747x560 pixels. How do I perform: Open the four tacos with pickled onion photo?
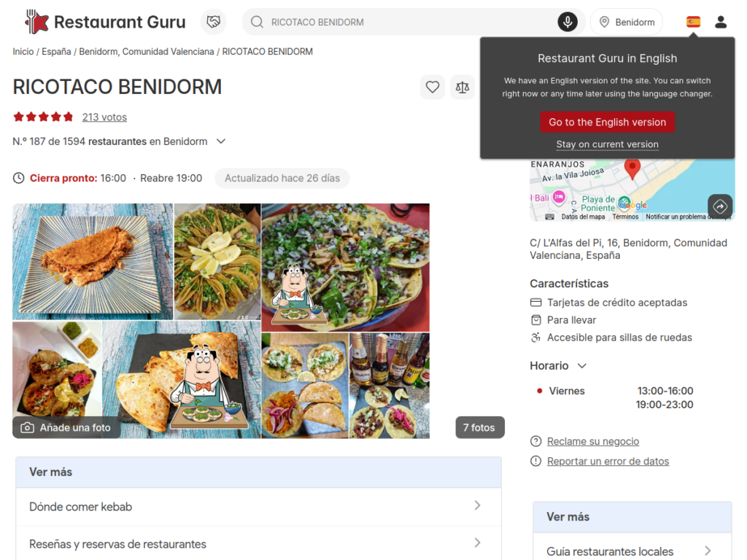click(305, 385)
